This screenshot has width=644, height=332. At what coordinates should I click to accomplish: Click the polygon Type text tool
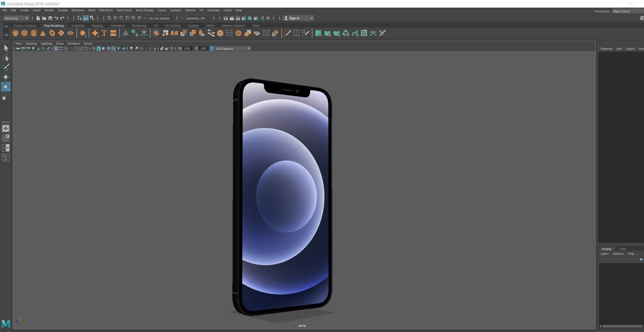coord(104,33)
